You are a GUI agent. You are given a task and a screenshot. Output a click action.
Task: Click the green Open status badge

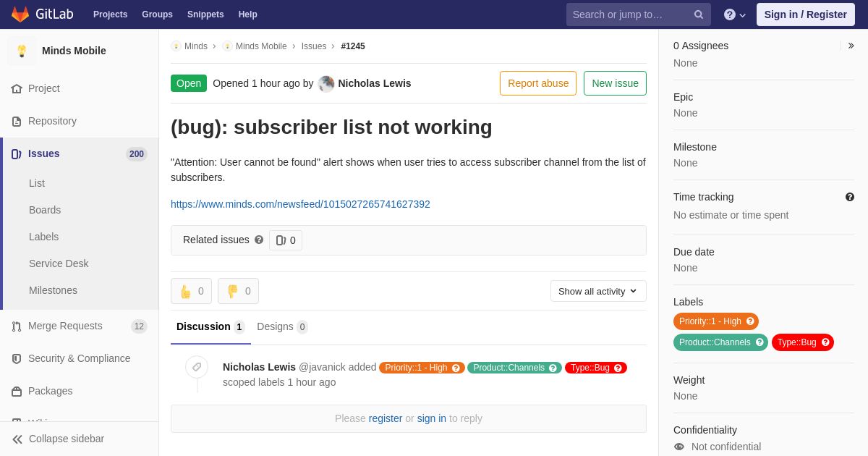189,83
